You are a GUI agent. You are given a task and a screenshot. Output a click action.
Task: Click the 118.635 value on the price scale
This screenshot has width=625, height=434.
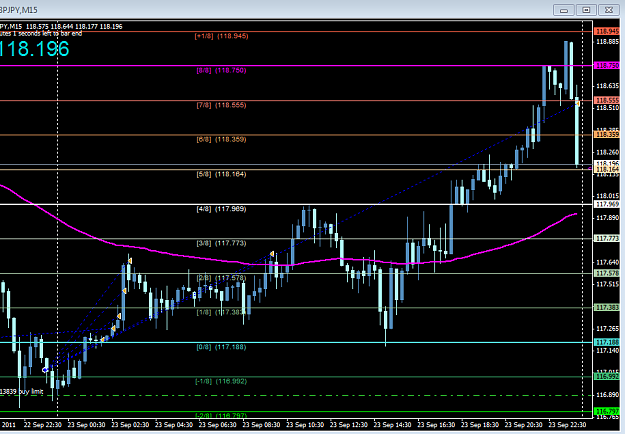tap(608, 86)
